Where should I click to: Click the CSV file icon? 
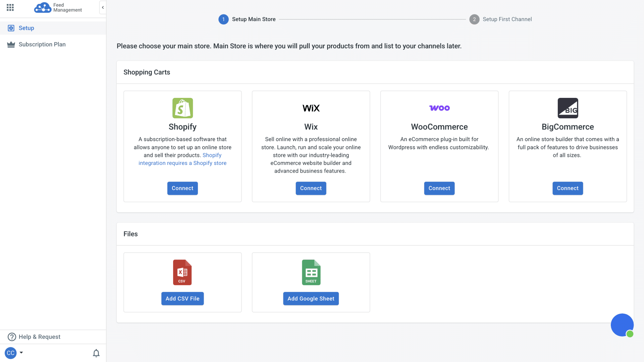point(182,273)
